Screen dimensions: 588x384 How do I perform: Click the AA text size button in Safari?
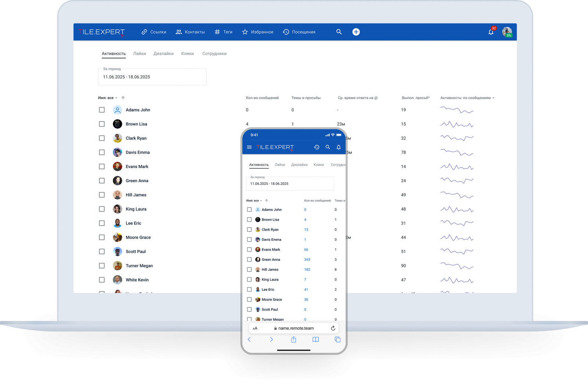(255, 328)
